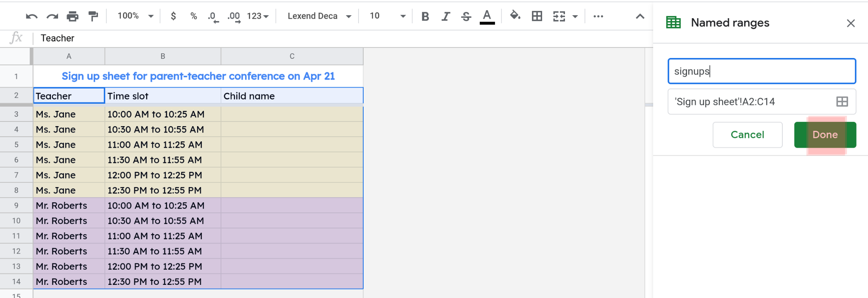868x298 pixels.
Task: Select column A header
Action: [x=69, y=56]
